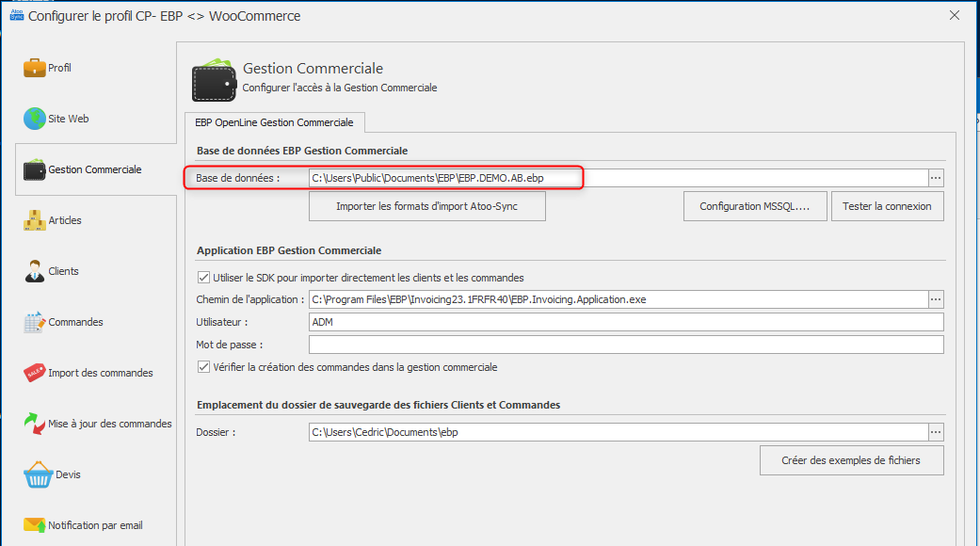Click the Clients person icon
Image resolution: width=980 pixels, height=546 pixels.
click(x=35, y=271)
